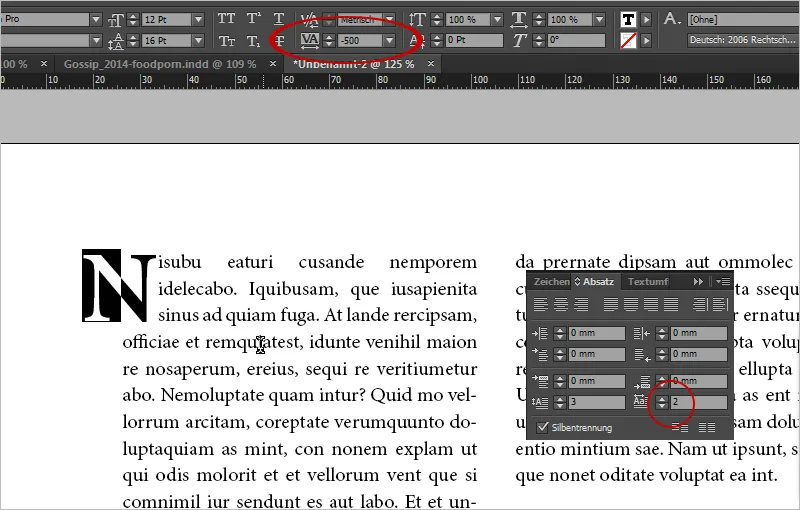Open the font style dropdown arrow
The height and width of the screenshot is (510, 800).
(x=96, y=40)
